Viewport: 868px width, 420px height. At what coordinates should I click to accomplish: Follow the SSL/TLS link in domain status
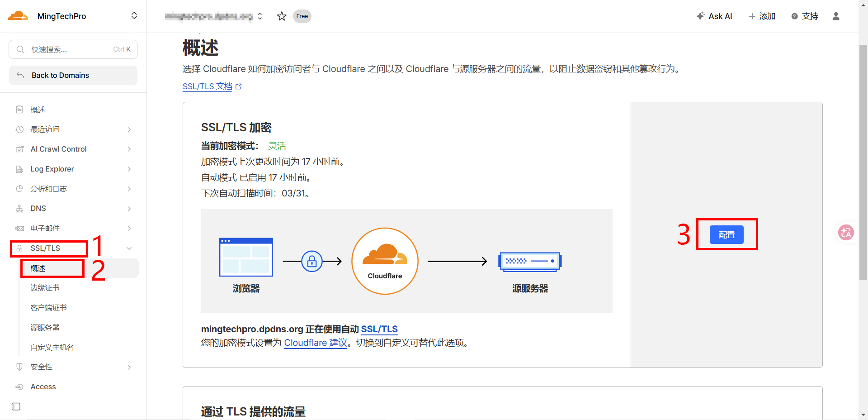tap(379, 329)
